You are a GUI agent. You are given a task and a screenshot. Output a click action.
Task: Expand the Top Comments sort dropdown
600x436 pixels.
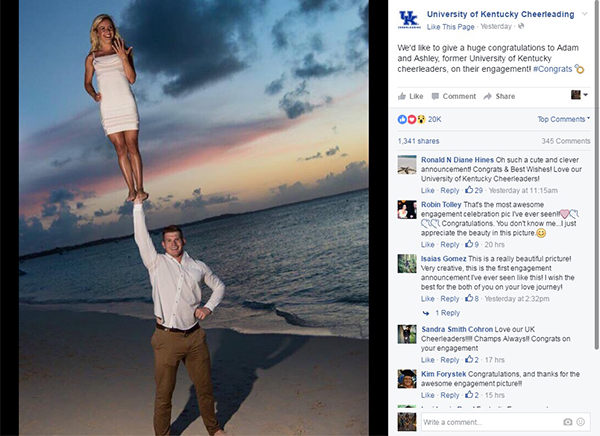pyautogui.click(x=563, y=119)
